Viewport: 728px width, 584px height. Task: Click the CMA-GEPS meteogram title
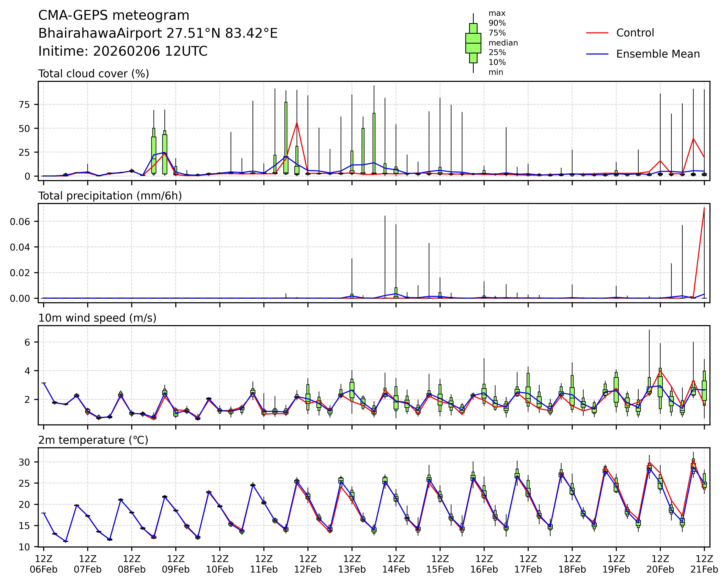(x=114, y=16)
